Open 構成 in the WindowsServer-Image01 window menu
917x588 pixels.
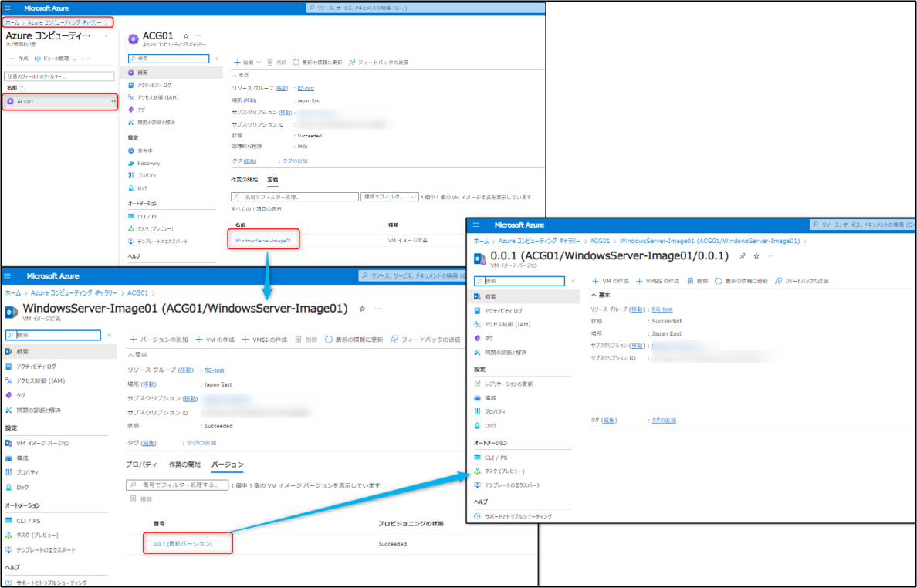click(x=22, y=458)
